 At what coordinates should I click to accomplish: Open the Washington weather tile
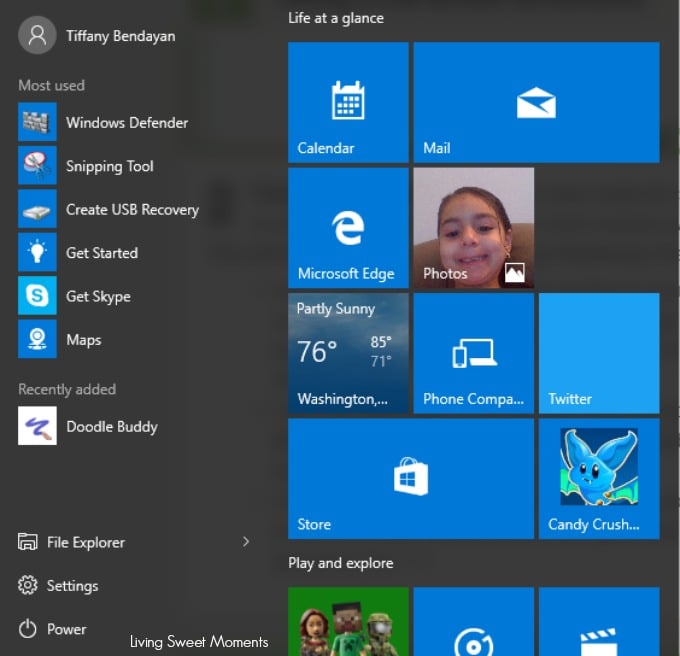348,353
